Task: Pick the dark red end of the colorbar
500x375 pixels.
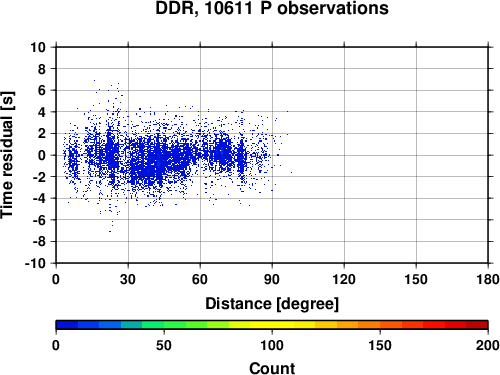Action: 477,325
